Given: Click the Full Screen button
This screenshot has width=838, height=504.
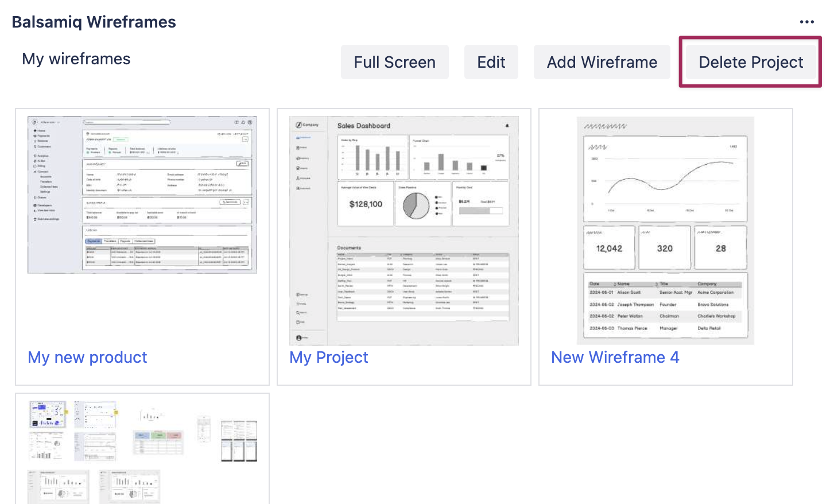Looking at the screenshot, I should tap(395, 62).
